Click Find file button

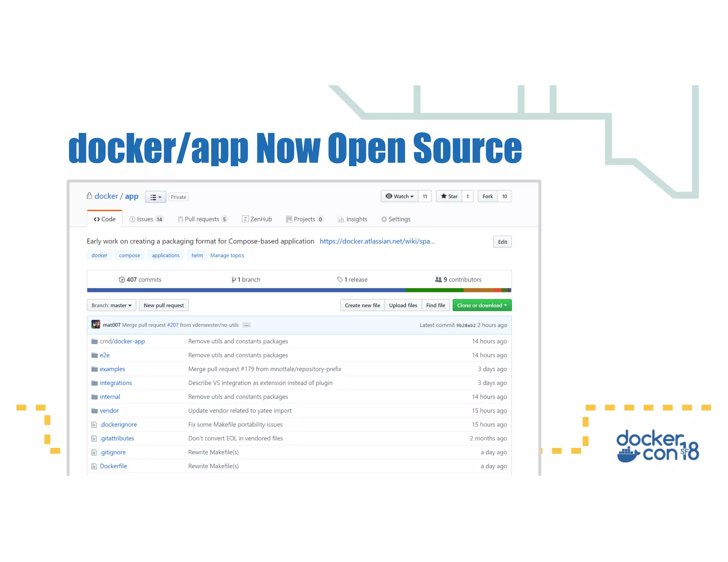435,305
